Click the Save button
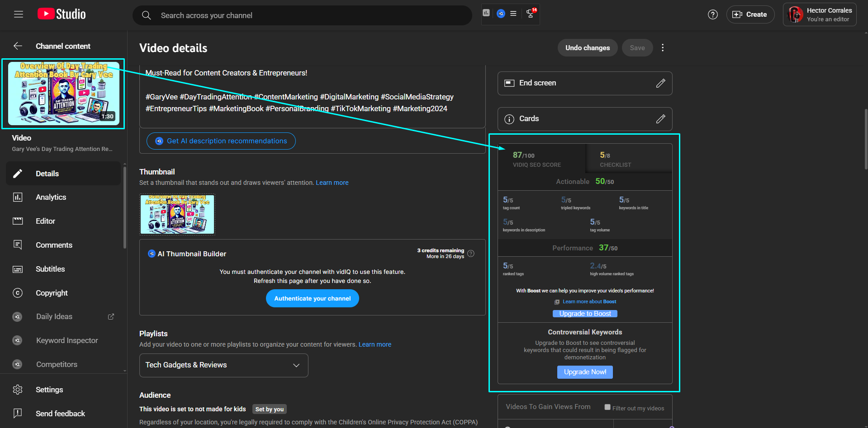Screen dimensions: 868x428 tap(637, 48)
